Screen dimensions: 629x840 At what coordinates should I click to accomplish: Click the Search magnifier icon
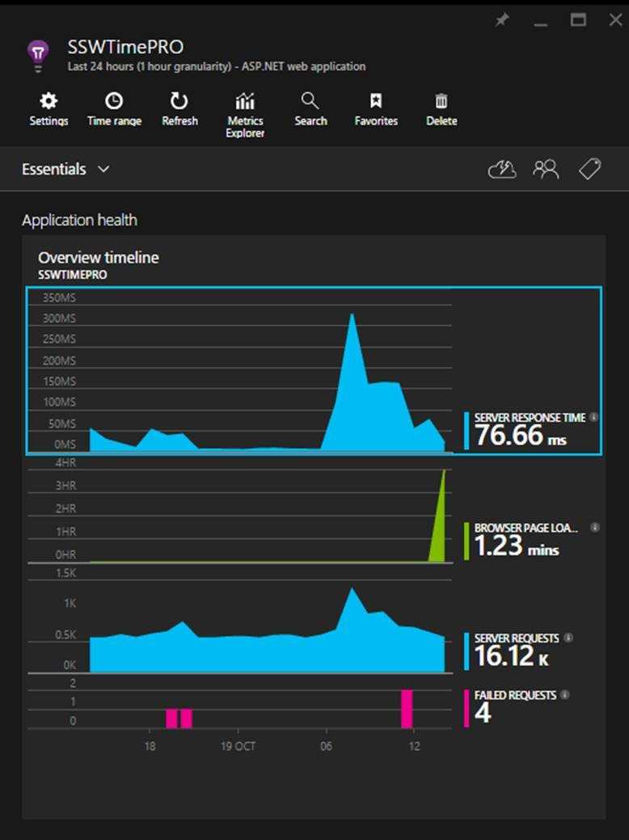click(310, 102)
